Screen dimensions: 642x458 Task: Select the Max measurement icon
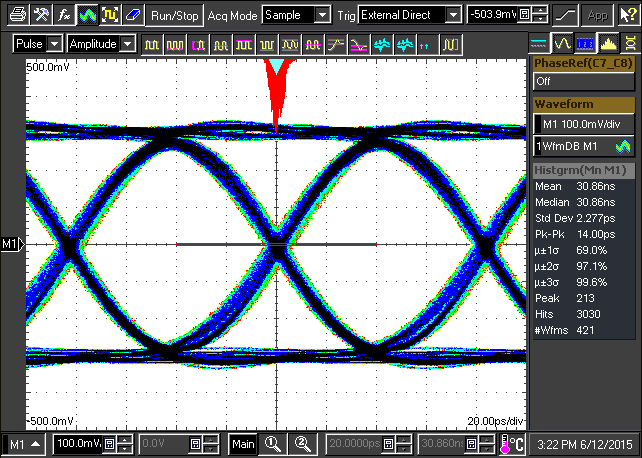pyautogui.click(x=244, y=44)
